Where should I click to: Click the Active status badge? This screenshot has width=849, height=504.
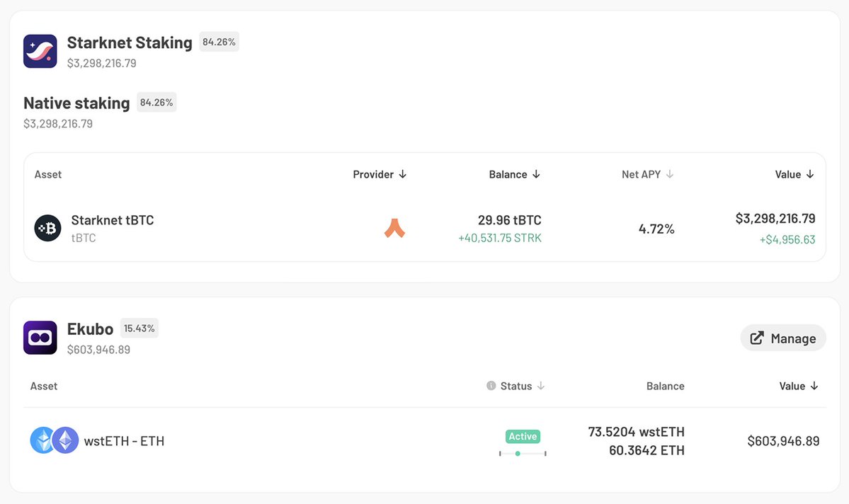[x=523, y=436]
